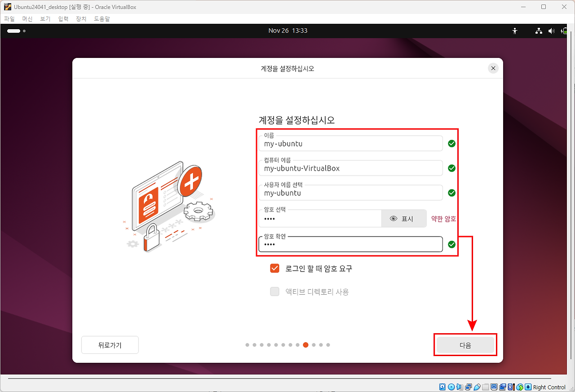Click the Activities workspace indicator pill
575x392 pixels.
coord(14,31)
